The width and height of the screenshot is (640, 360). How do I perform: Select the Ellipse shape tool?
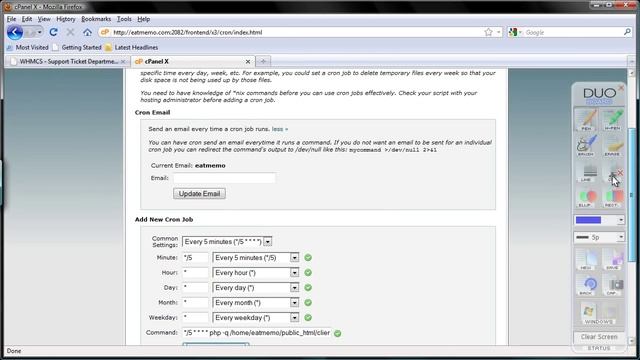587,198
